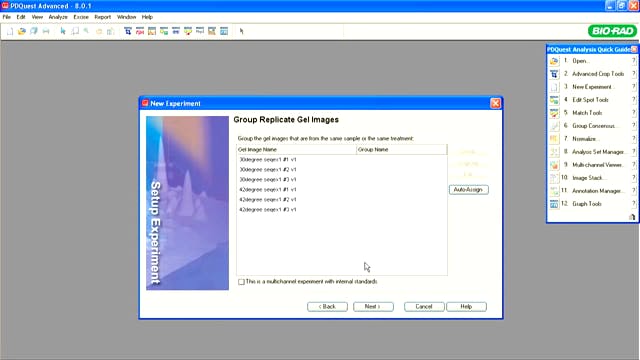Click the Open folder icon in main toolbar
The height and width of the screenshot is (360, 640).
22,31
